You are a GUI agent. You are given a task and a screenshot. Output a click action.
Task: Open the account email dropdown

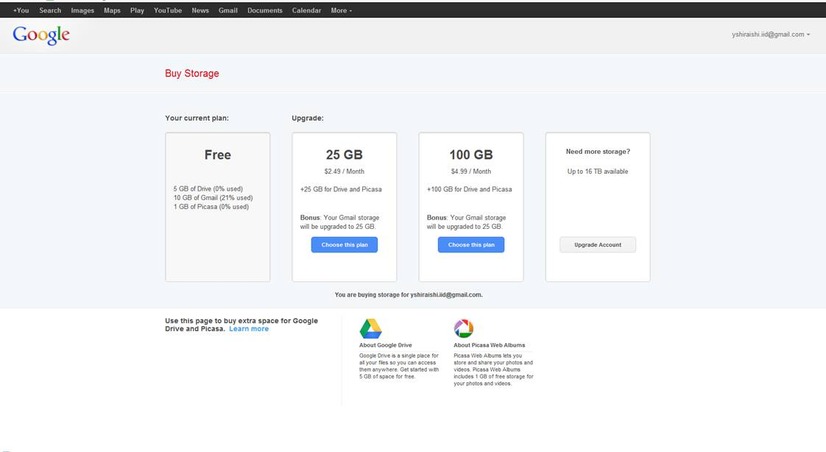[771, 34]
